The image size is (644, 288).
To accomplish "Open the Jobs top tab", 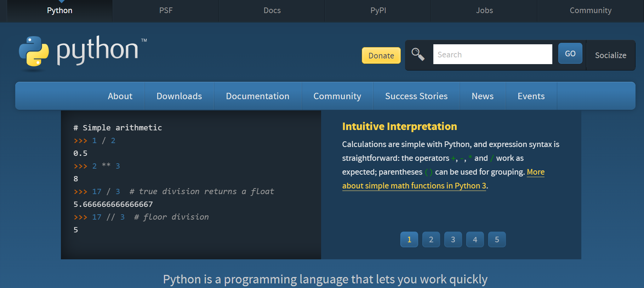I will (x=484, y=11).
